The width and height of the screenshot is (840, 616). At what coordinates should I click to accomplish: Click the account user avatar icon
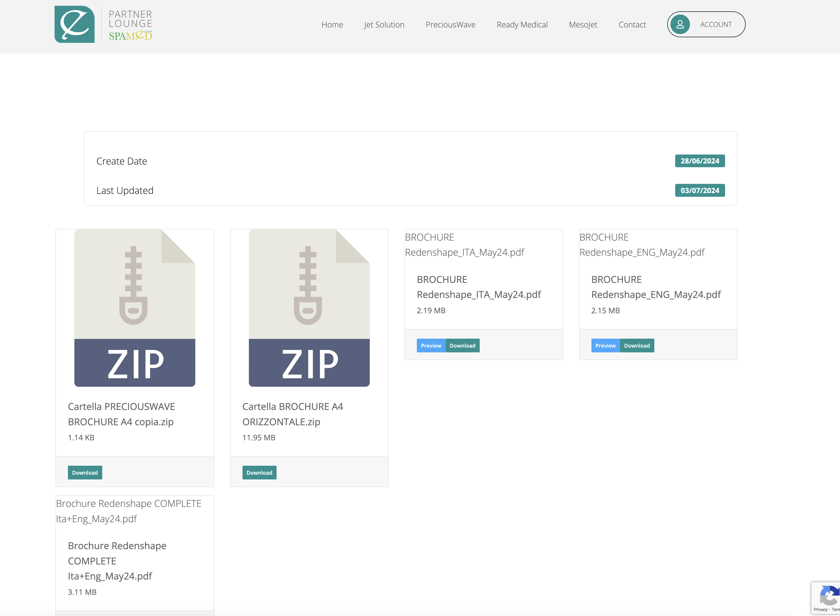(x=680, y=25)
